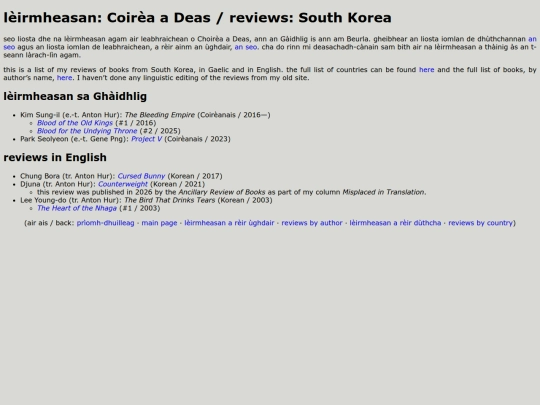Open Blood for the Undying Throne review

click(x=87, y=131)
